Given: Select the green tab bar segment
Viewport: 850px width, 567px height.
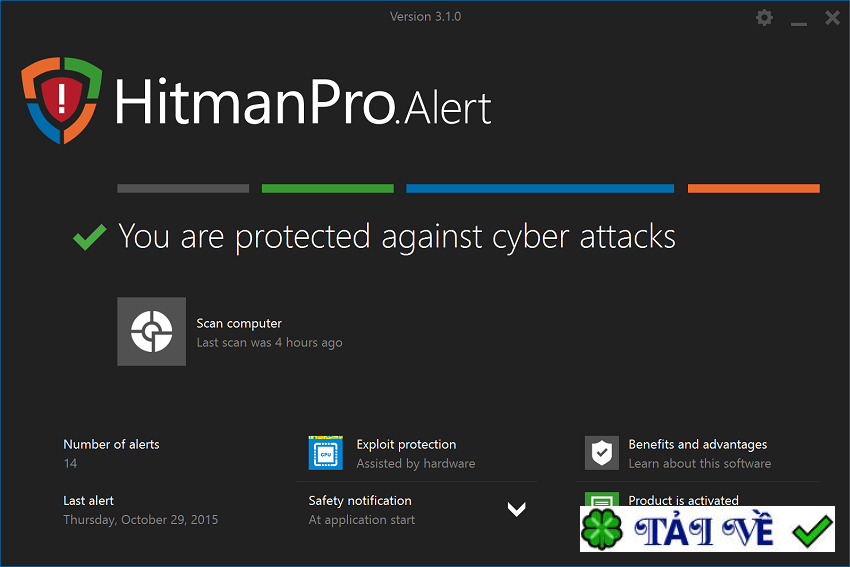Looking at the screenshot, I should [x=327, y=188].
